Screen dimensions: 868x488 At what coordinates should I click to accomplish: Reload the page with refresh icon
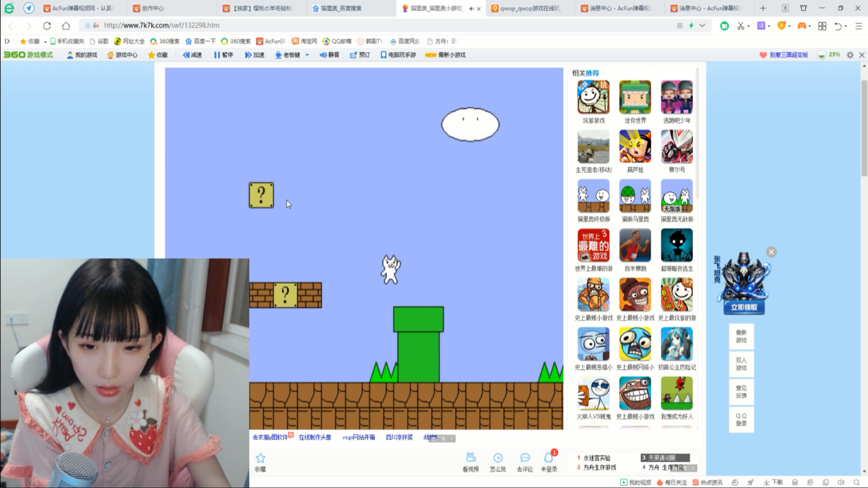(47, 26)
